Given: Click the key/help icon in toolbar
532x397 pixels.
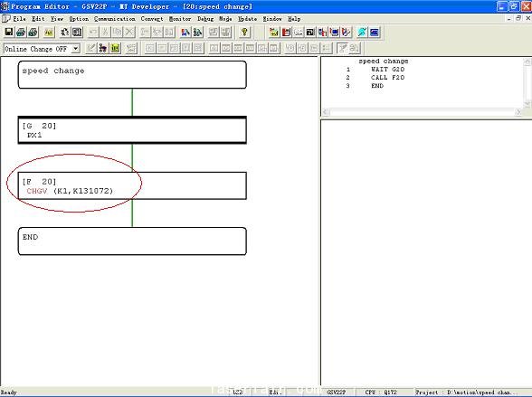Looking at the screenshot, I should pyautogui.click(x=244, y=33).
